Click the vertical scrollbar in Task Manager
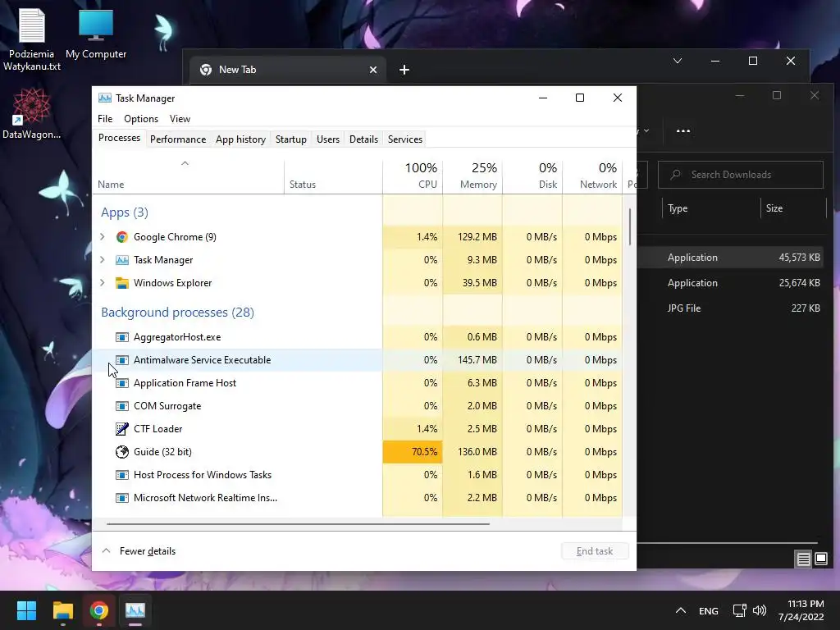 click(x=629, y=226)
